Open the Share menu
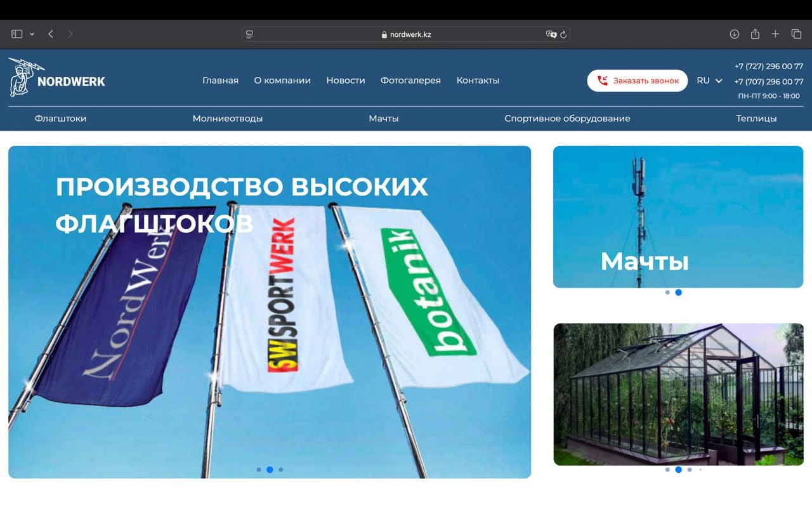 [x=755, y=34]
